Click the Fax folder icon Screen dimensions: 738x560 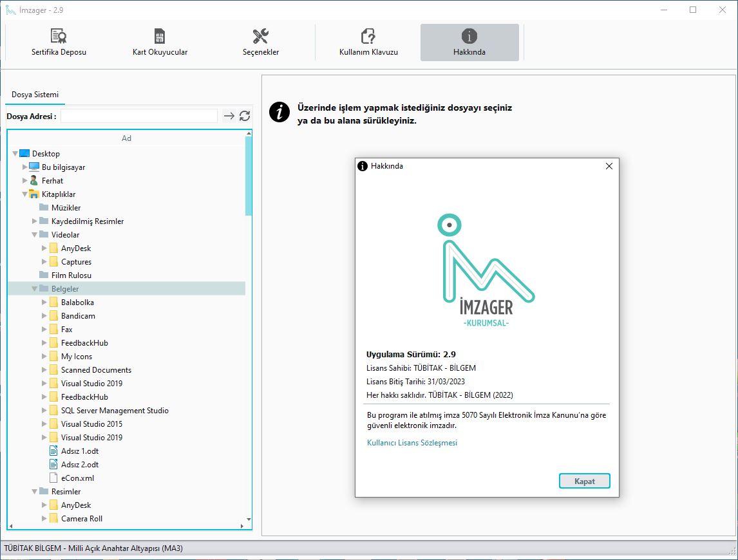tap(53, 330)
